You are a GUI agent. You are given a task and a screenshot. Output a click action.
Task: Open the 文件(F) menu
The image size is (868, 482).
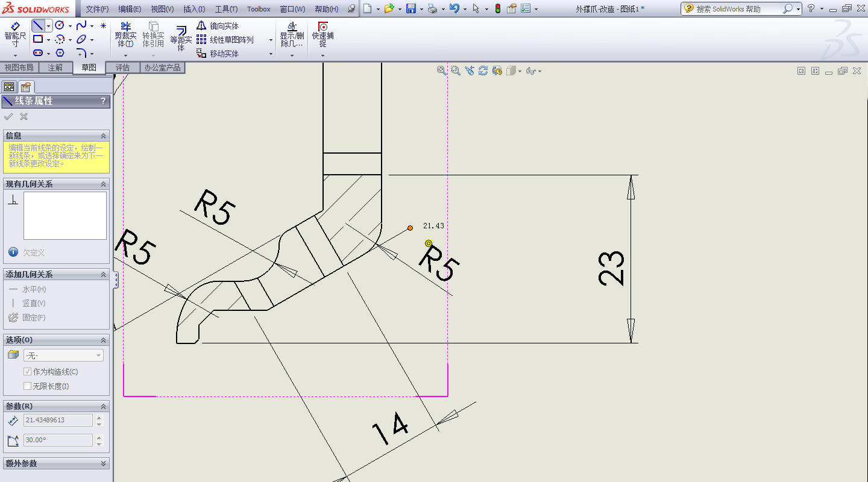[98, 9]
